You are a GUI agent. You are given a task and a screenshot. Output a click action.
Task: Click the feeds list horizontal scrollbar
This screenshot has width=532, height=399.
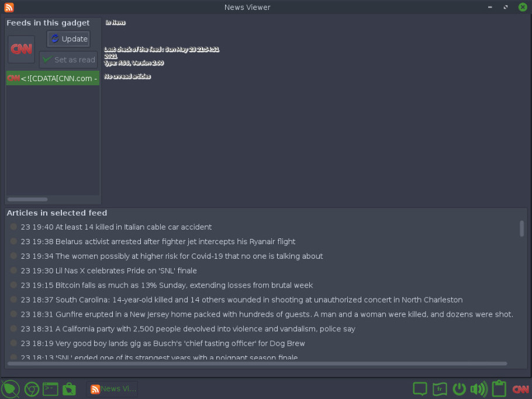[27, 199]
